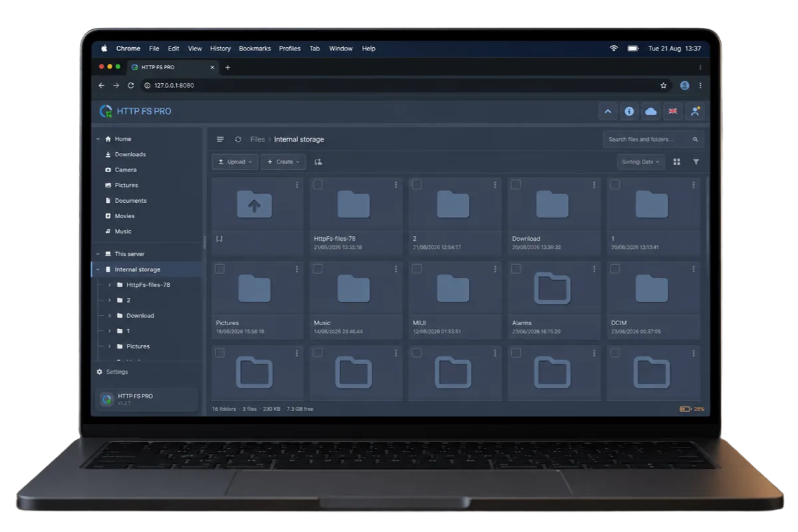The image size is (798, 532).
Task: Open the Sorting: Date dropdown
Action: tap(640, 162)
